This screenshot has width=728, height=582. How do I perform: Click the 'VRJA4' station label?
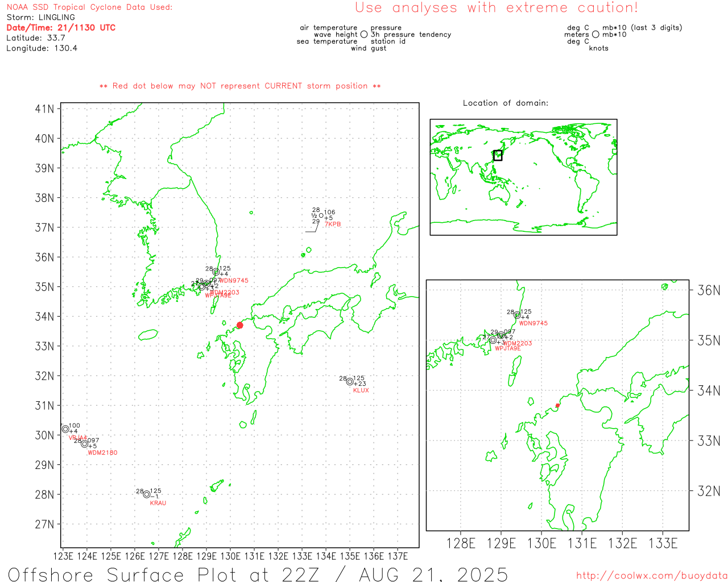coord(78,438)
